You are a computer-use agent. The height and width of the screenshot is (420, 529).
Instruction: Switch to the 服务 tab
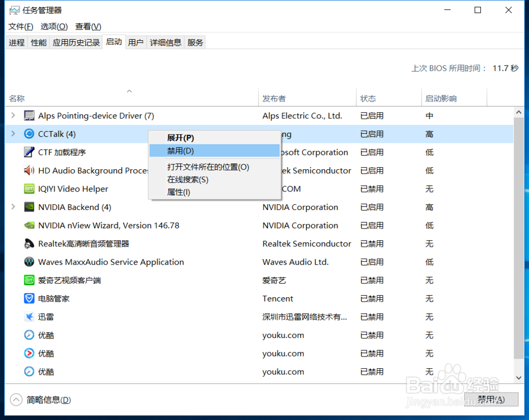click(x=195, y=42)
